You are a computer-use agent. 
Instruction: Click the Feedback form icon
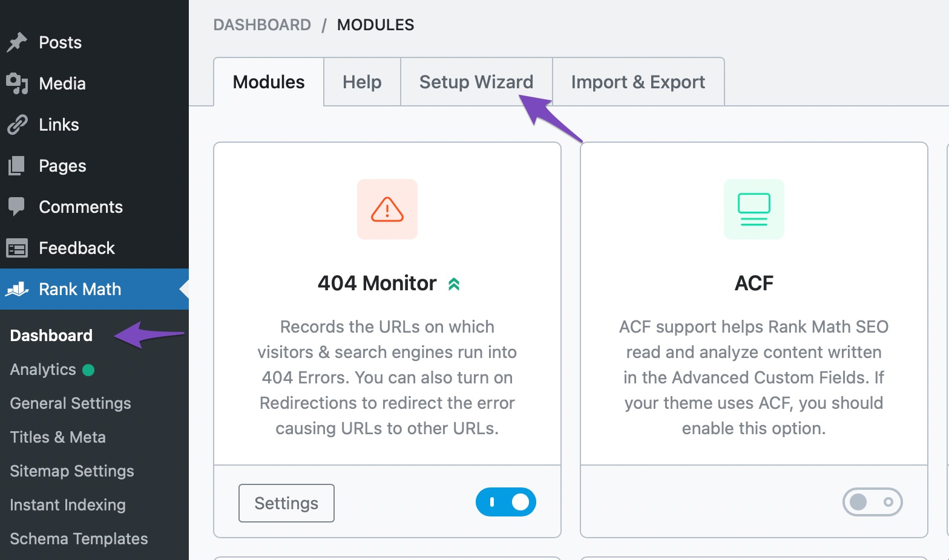17,248
